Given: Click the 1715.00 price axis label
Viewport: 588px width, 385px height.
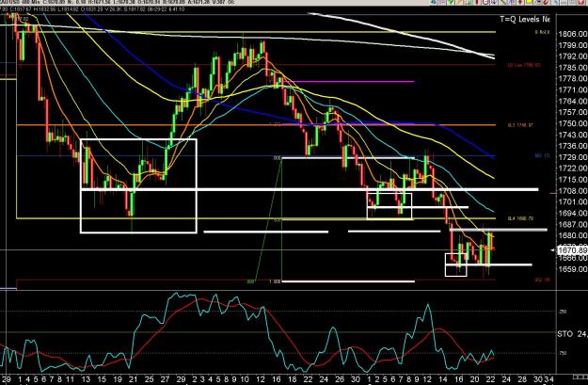Looking at the screenshot, I should (573, 180).
